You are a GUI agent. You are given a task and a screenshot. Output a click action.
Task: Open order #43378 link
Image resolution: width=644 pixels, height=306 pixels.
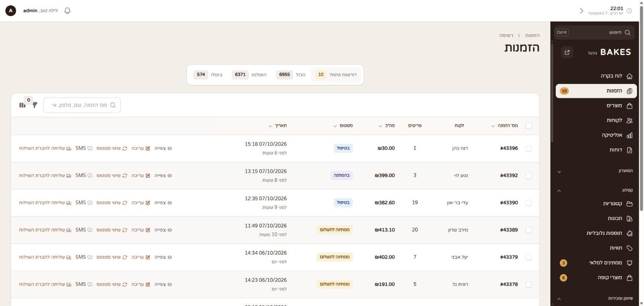coord(509,284)
